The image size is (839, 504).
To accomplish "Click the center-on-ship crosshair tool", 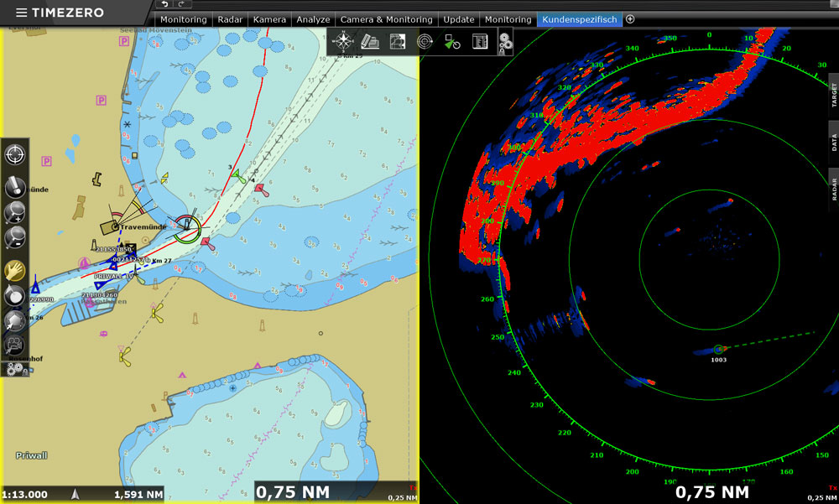I will point(15,155).
